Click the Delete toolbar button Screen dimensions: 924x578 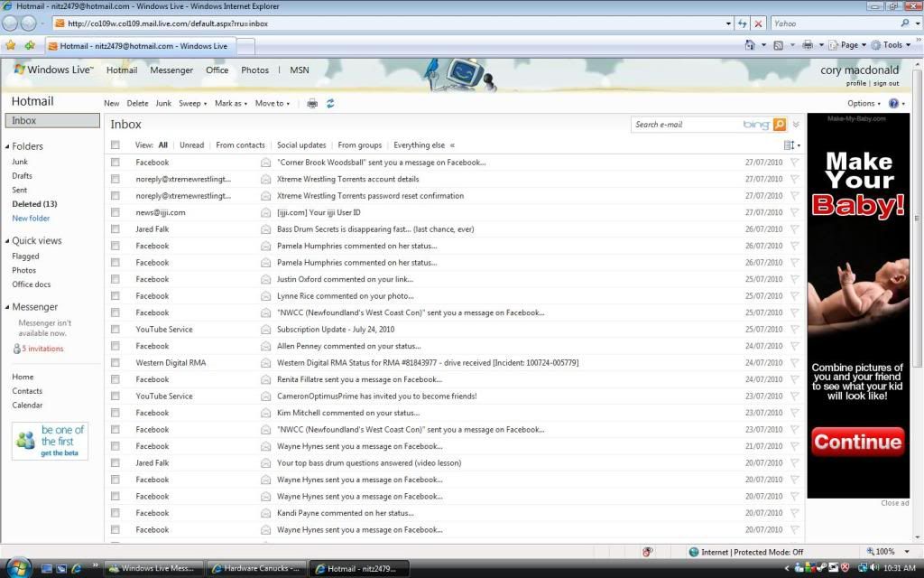pos(137,104)
